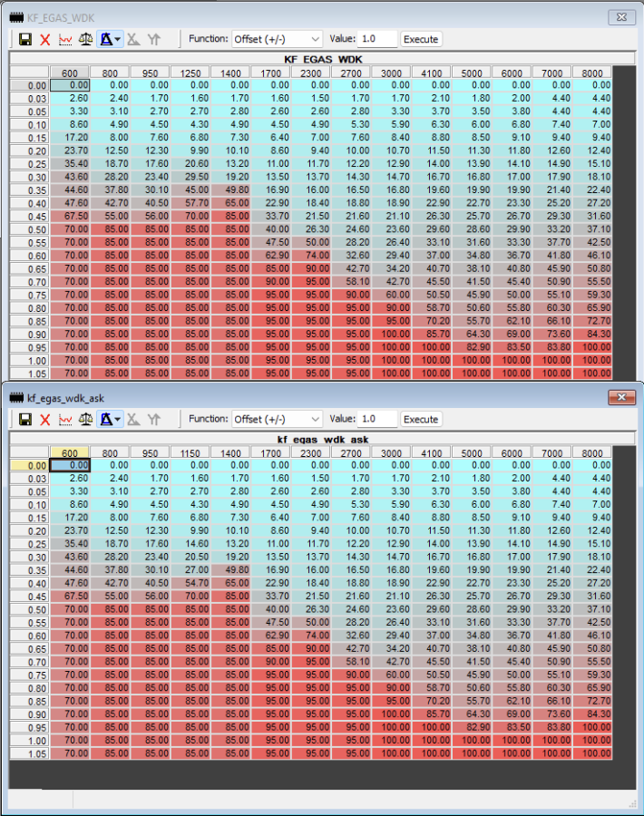The height and width of the screenshot is (816, 644).
Task: Click Execute button in KF_EGAS_WDK window
Action: tap(421, 39)
